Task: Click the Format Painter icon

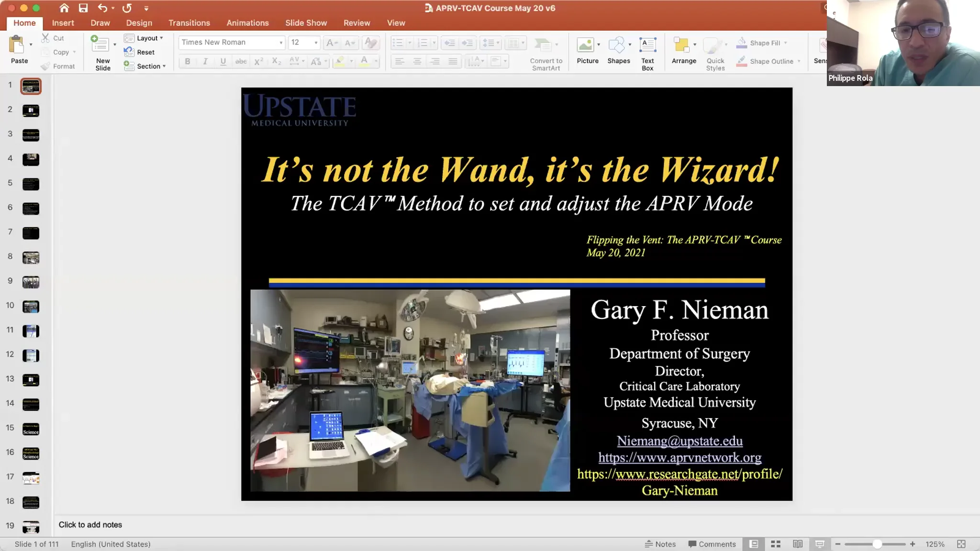Action: click(45, 66)
